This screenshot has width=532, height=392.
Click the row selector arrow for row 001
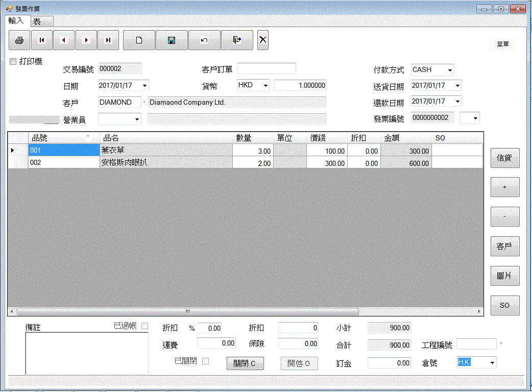pyautogui.click(x=18, y=150)
